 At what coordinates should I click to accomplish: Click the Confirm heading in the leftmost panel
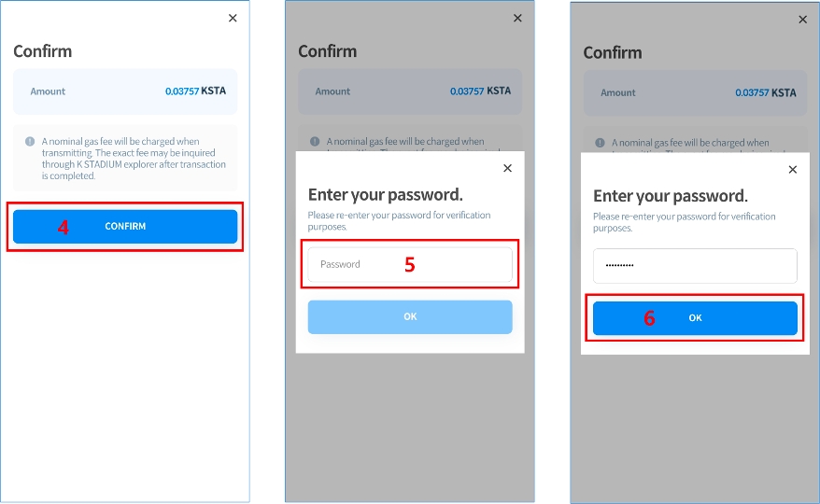pyautogui.click(x=42, y=51)
